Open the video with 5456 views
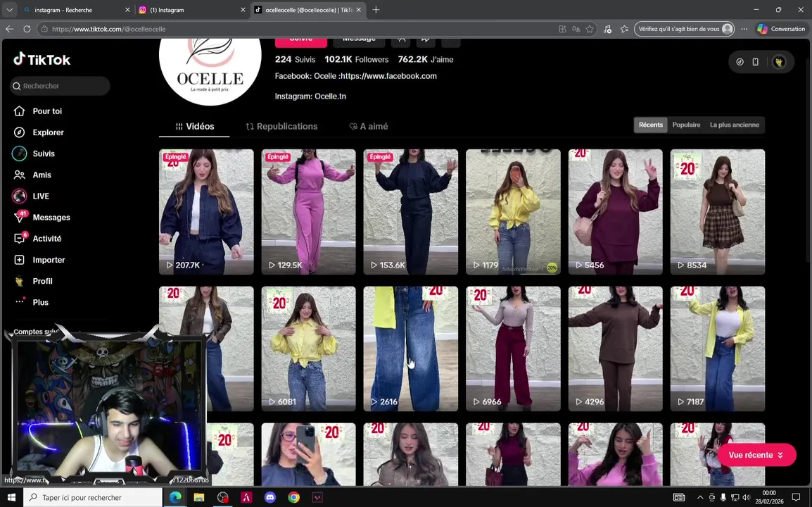The height and width of the screenshot is (507, 812). (x=615, y=211)
